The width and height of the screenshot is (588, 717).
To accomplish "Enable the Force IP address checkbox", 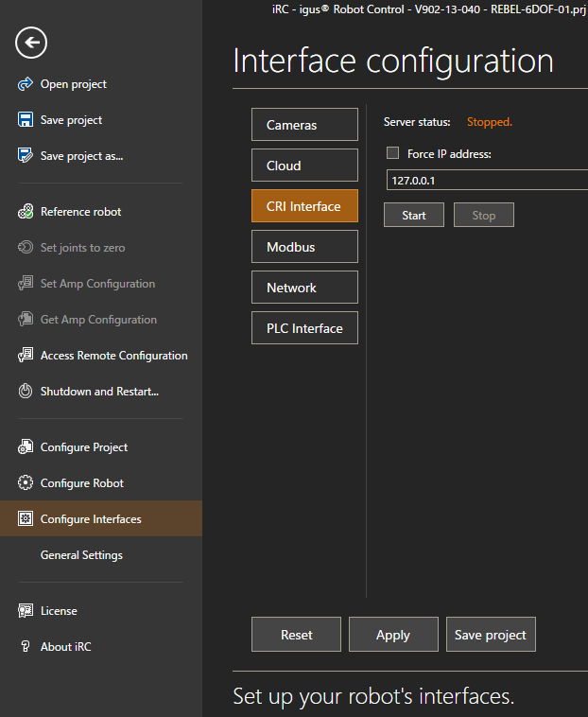I will pos(393,153).
